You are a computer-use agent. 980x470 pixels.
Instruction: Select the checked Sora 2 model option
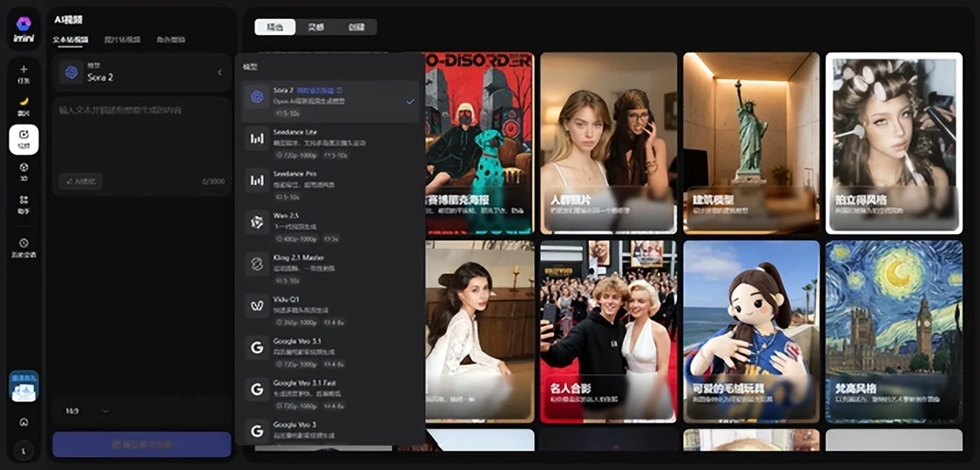[329, 101]
